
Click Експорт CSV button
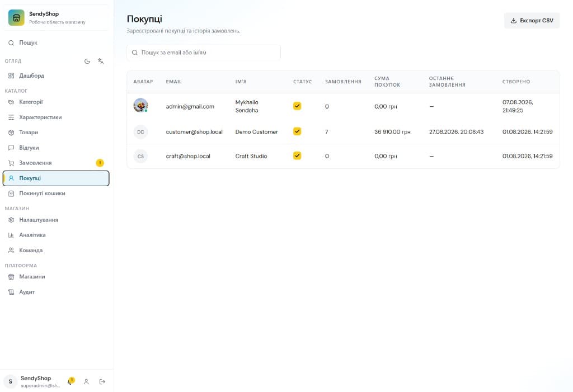pyautogui.click(x=532, y=21)
